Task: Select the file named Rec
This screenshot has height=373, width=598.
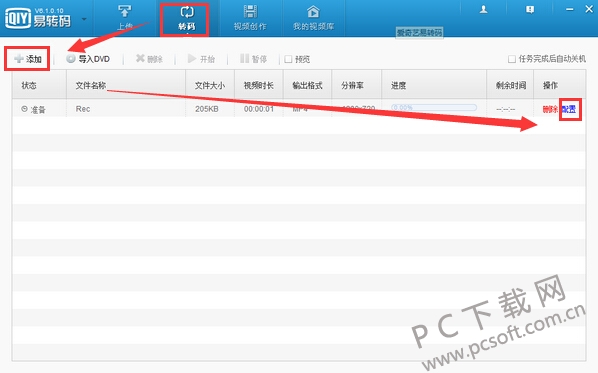Action: click(83, 109)
